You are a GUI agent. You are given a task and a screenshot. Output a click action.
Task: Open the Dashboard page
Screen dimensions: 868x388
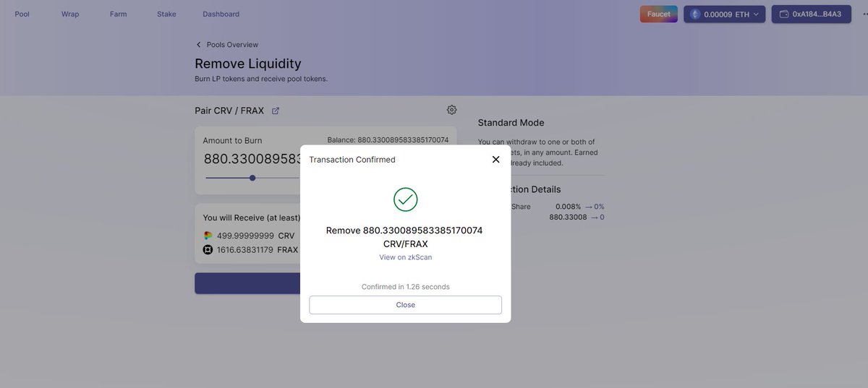click(221, 14)
